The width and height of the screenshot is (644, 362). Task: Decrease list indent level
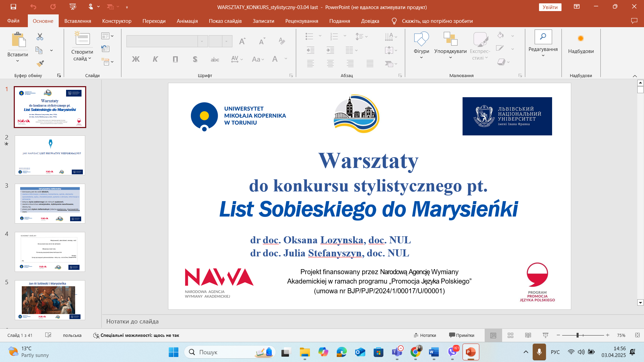(x=311, y=50)
